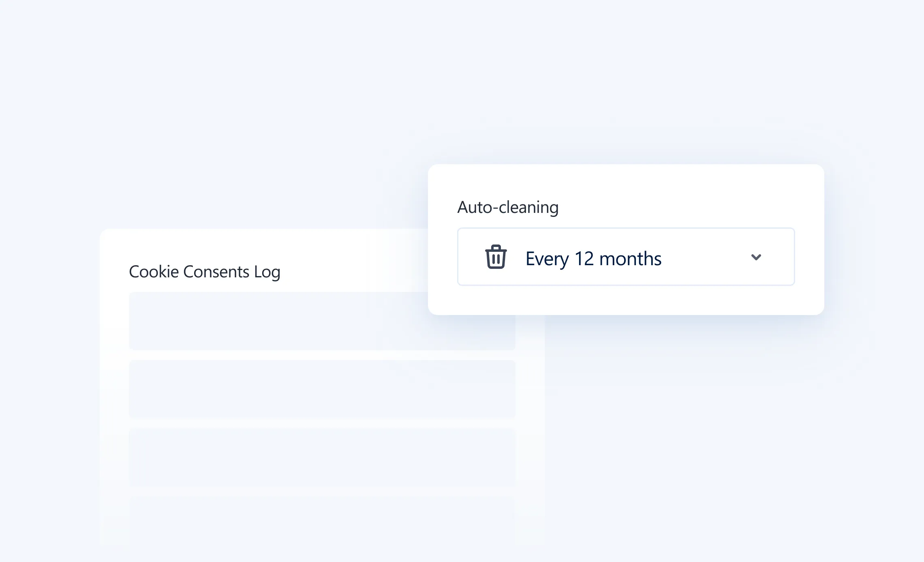Click the Auto-cleaning label
The height and width of the screenshot is (562, 924).
tap(507, 207)
